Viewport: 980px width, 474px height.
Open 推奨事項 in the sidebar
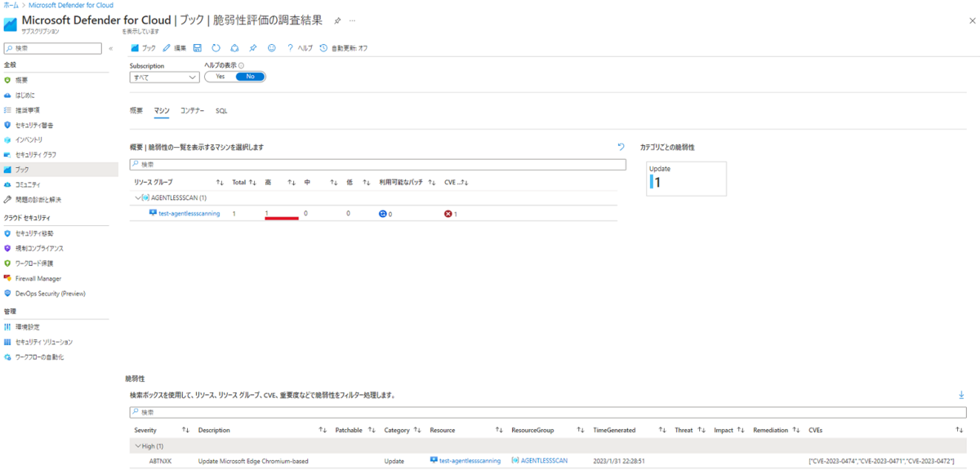coord(27,110)
